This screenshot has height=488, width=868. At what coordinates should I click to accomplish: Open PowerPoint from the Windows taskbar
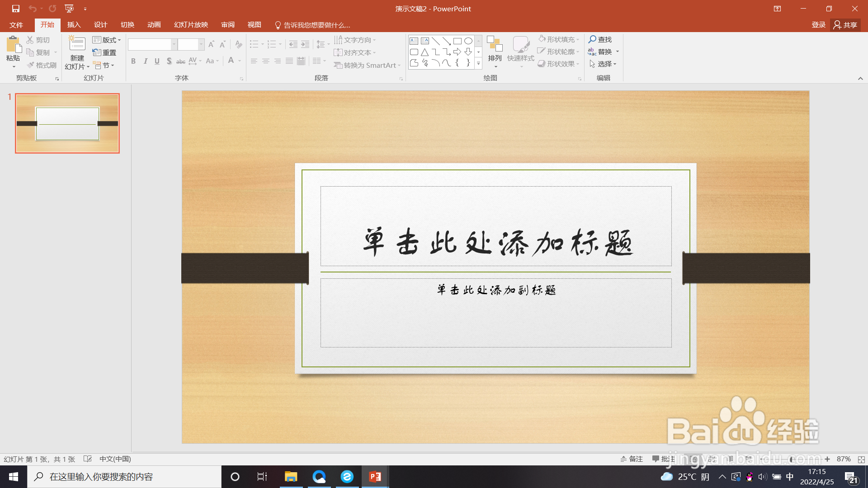[375, 477]
